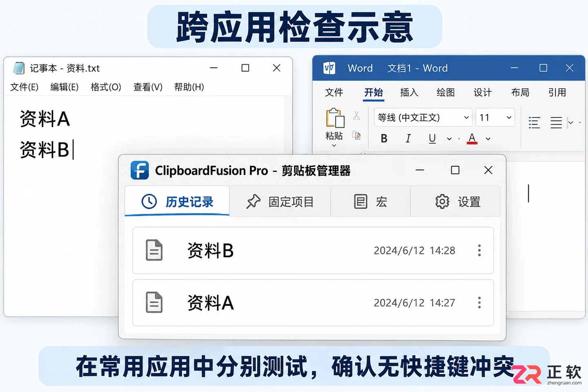Image resolution: width=588 pixels, height=392 pixels.
Task: Click the Paste icon in Word
Action: click(335, 118)
